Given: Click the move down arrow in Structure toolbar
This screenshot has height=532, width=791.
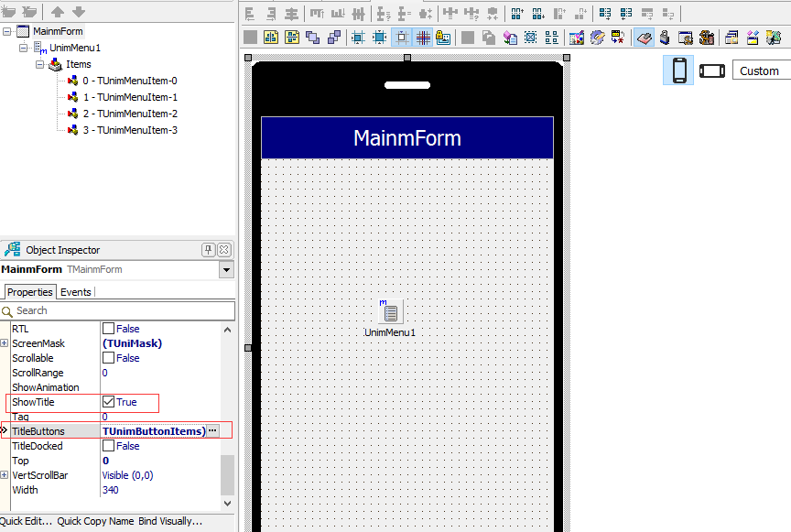Looking at the screenshot, I should 79,12.
